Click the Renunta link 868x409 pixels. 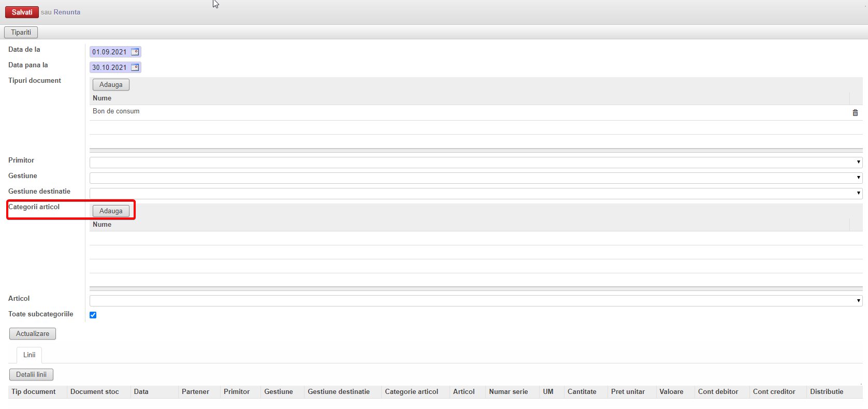[x=67, y=12]
